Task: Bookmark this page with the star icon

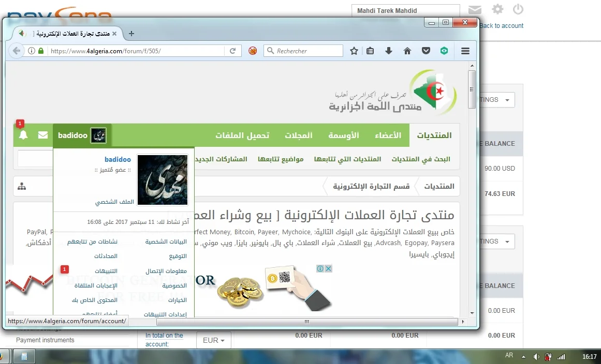Action: [x=354, y=51]
